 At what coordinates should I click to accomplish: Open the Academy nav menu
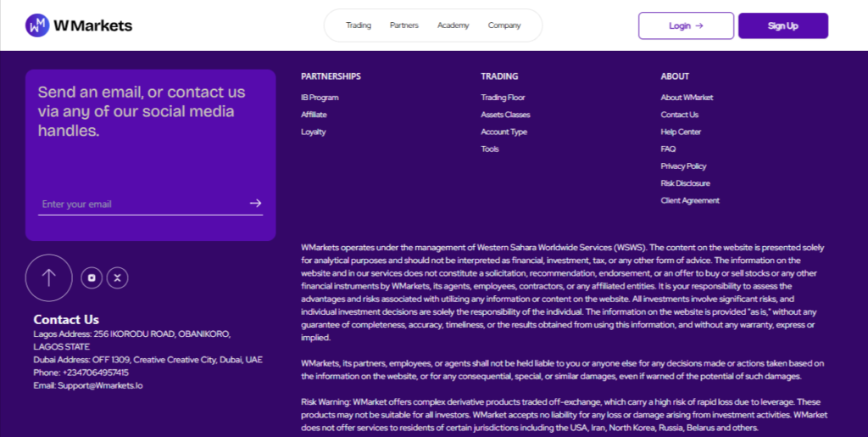click(x=453, y=25)
